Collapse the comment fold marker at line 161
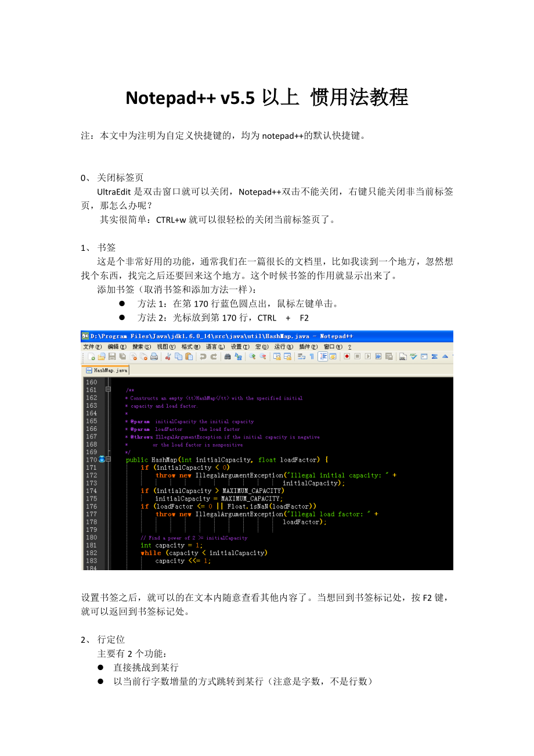The height and width of the screenshot is (756, 534). click(x=108, y=390)
